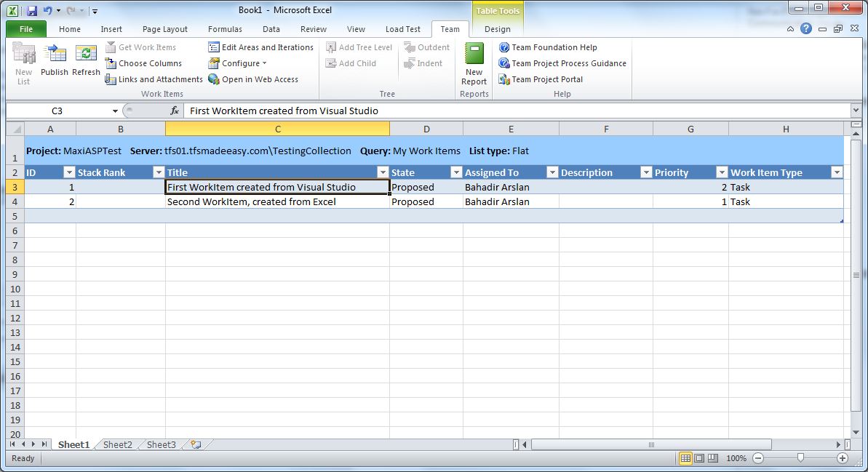Click the horizontal scrollbar thumb
Image resolution: width=868 pixels, height=472 pixels.
[x=651, y=444]
